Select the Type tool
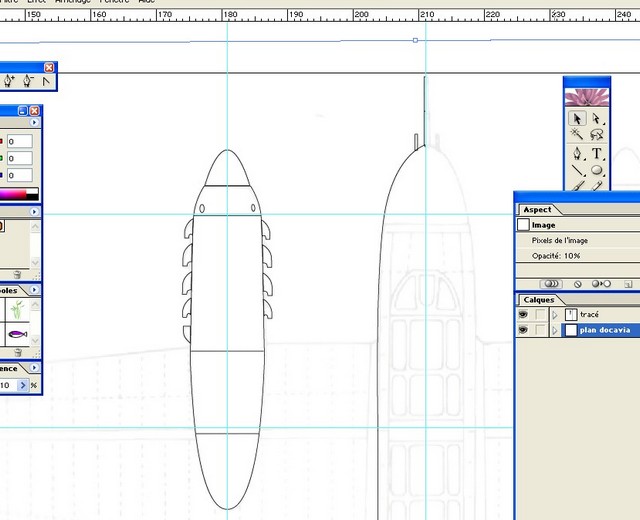Screen dimensions: 640x520 click(596, 153)
